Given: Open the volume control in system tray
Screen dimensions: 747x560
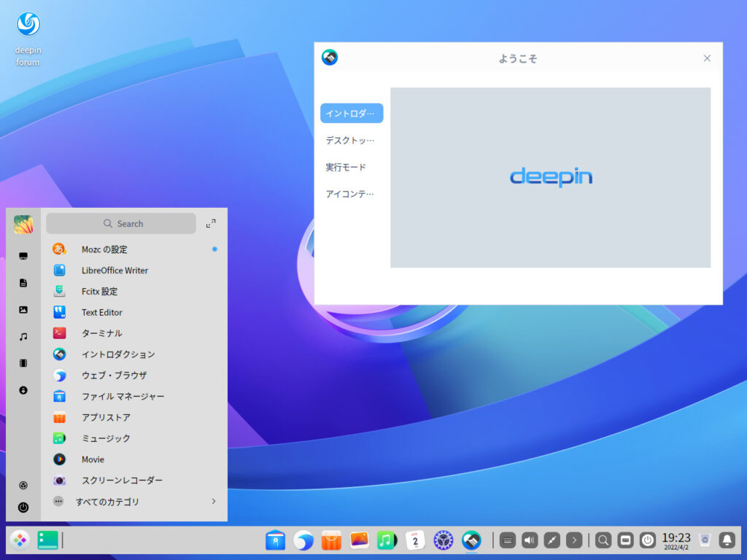Looking at the screenshot, I should pyautogui.click(x=529, y=540).
